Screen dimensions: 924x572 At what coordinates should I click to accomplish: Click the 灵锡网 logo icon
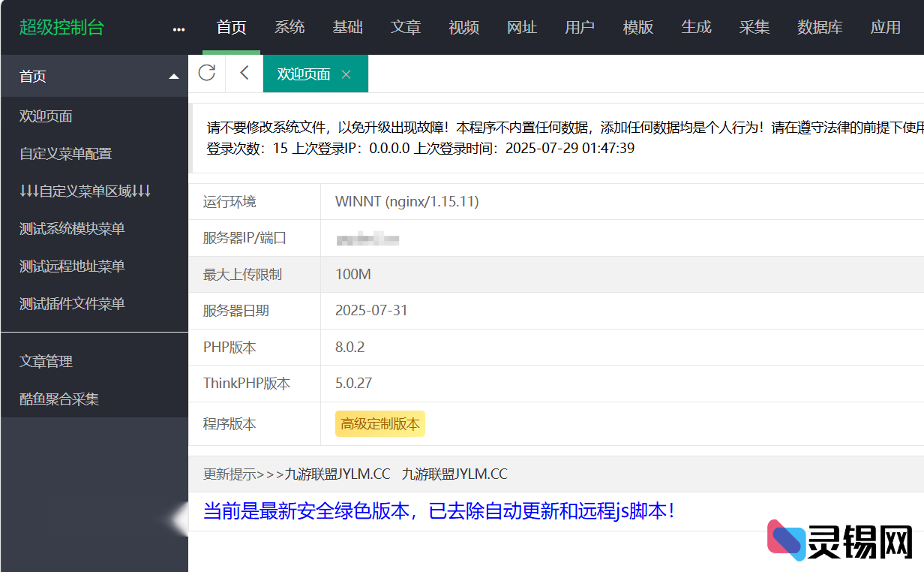click(x=785, y=538)
